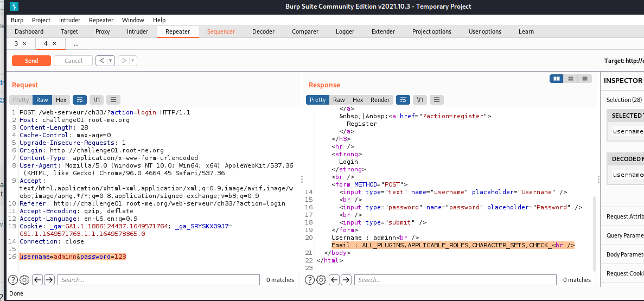The height and width of the screenshot is (301, 644).
Task: Open the Project menu
Action: pos(41,20)
